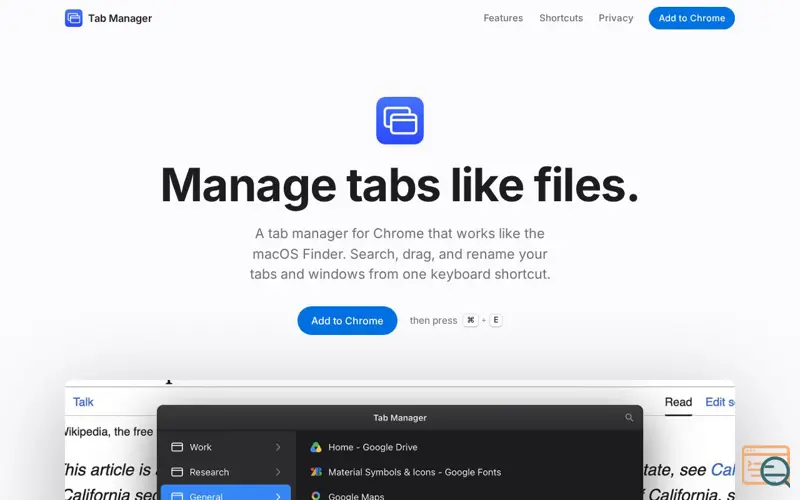Expand the Work window chevron
800x500 pixels.
point(278,447)
